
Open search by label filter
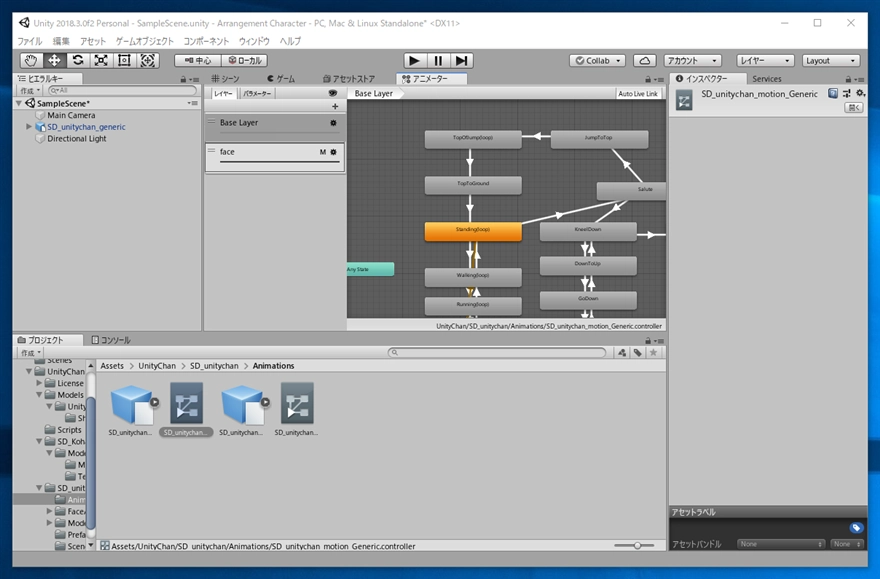(638, 352)
